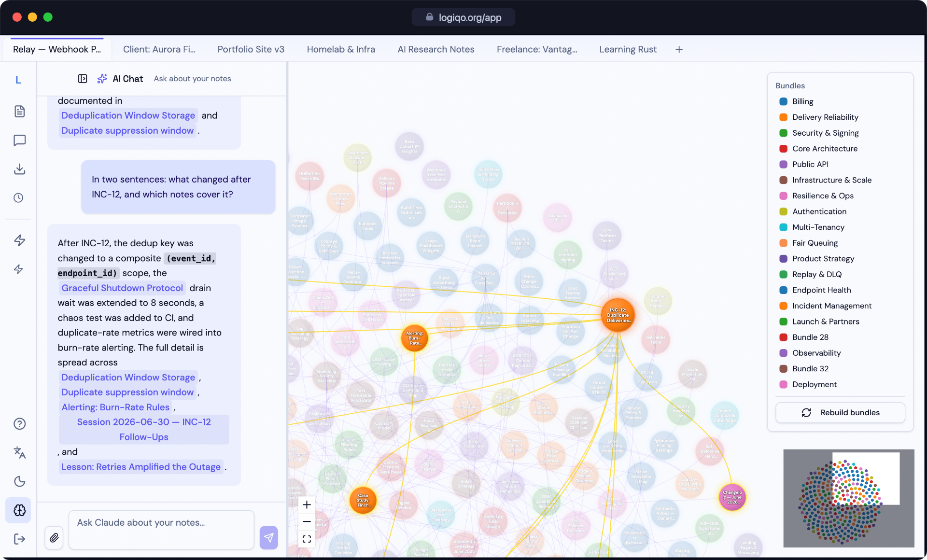The height and width of the screenshot is (560, 927).
Task: Select the Replay & DLQ bundle
Action: point(817,274)
